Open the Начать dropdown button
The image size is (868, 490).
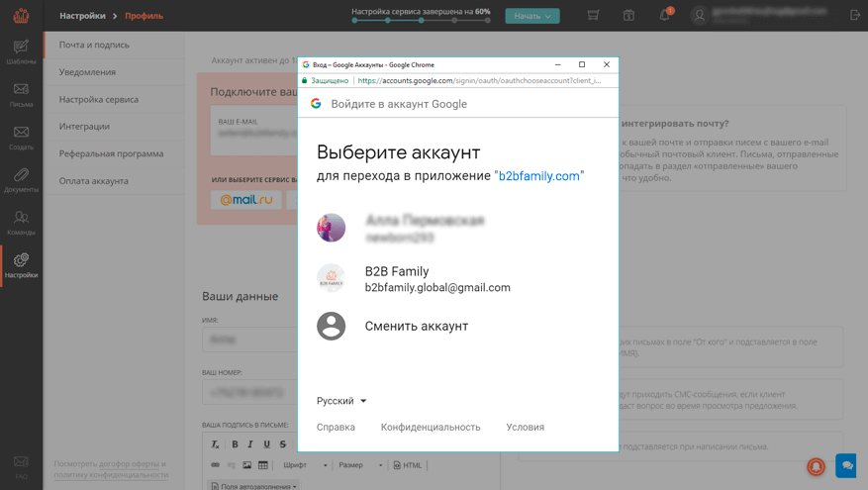tap(531, 16)
